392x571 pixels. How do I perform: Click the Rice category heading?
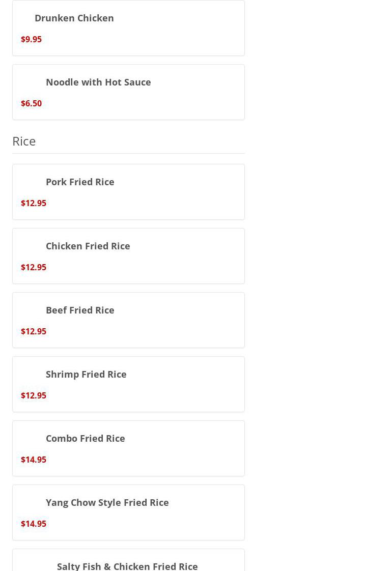pos(24,140)
